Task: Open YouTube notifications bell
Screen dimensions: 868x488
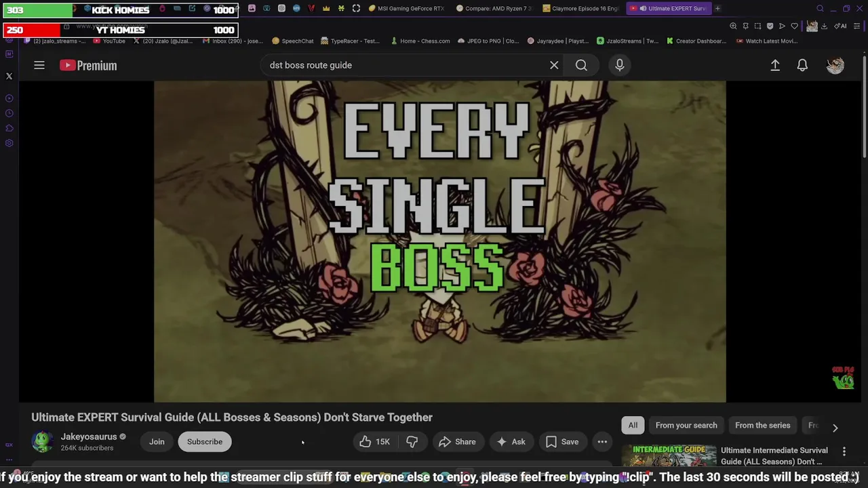Action: click(x=802, y=65)
